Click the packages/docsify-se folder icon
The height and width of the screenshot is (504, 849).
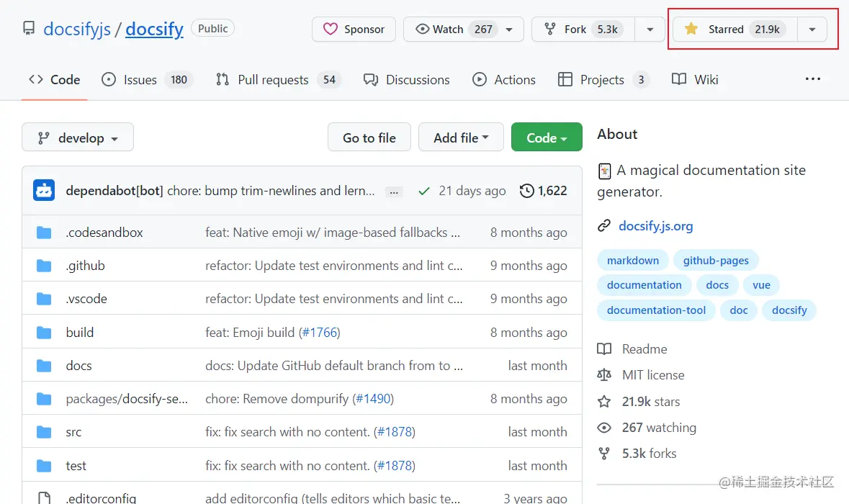point(44,399)
